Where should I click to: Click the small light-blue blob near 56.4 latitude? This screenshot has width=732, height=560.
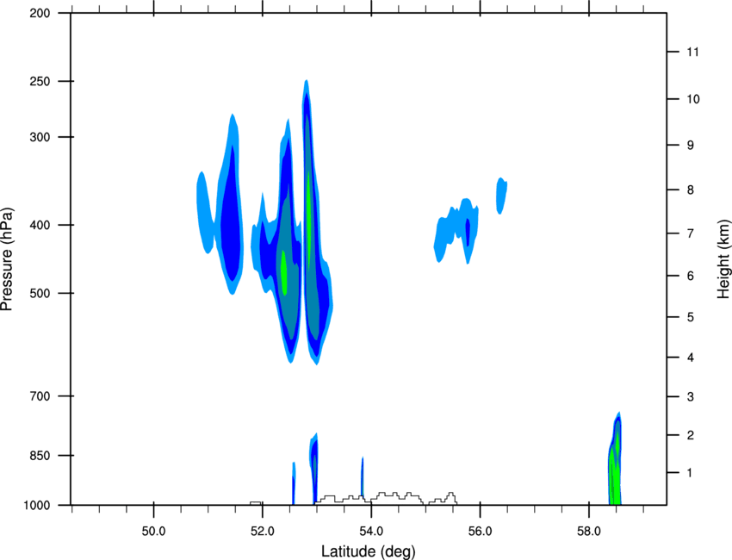tap(501, 196)
